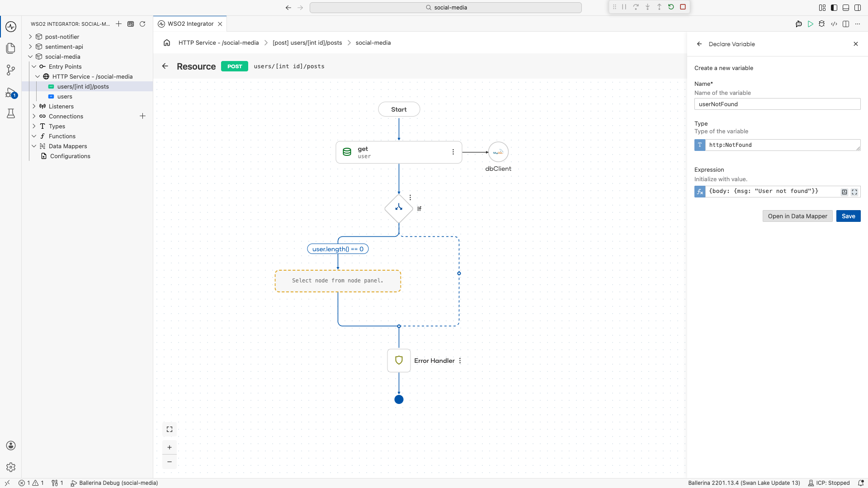Image resolution: width=868 pixels, height=488 pixels.
Task: Click the fit to screen icon
Action: 170,429
